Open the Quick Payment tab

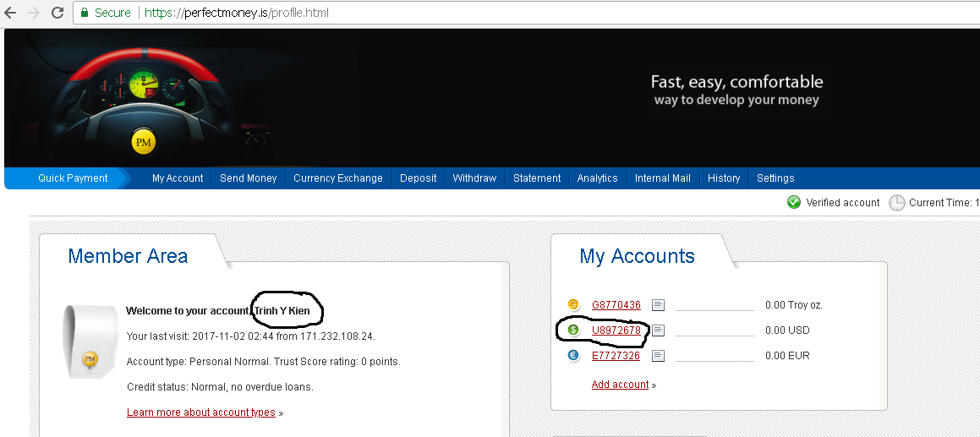(73, 178)
